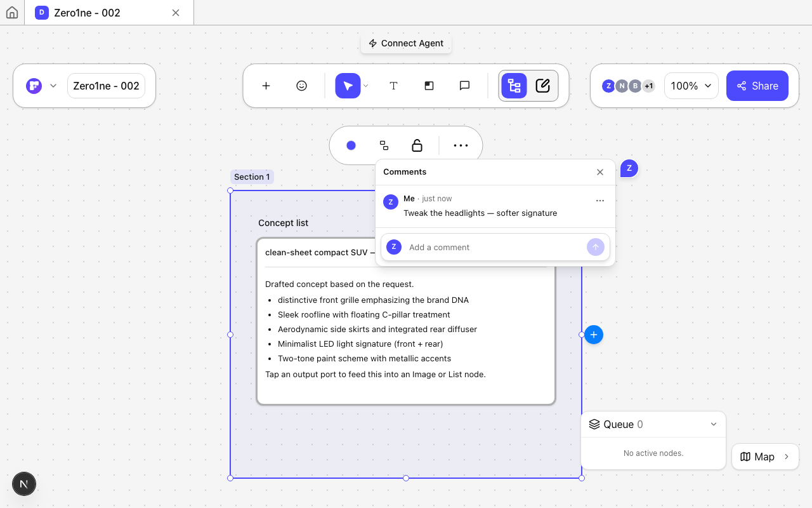Select the Sleek roofline bullet line
Image resolution: width=812 pixels, height=508 pixels.
364,314
